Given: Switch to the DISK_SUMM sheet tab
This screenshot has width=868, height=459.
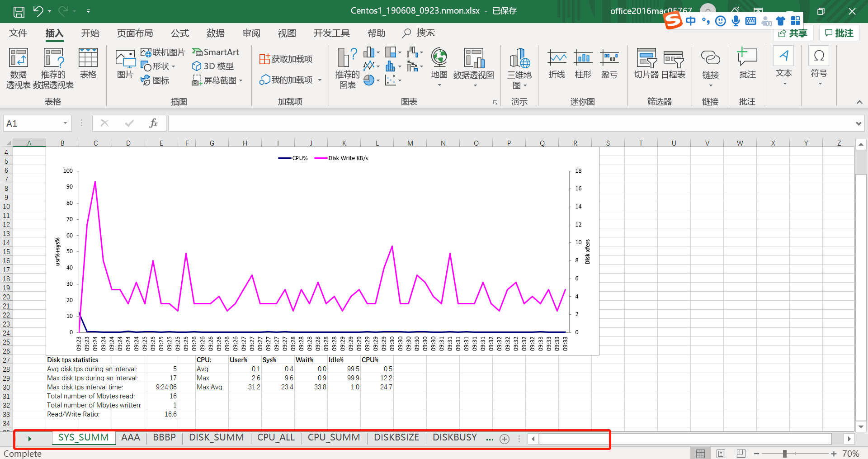Looking at the screenshot, I should [x=216, y=437].
